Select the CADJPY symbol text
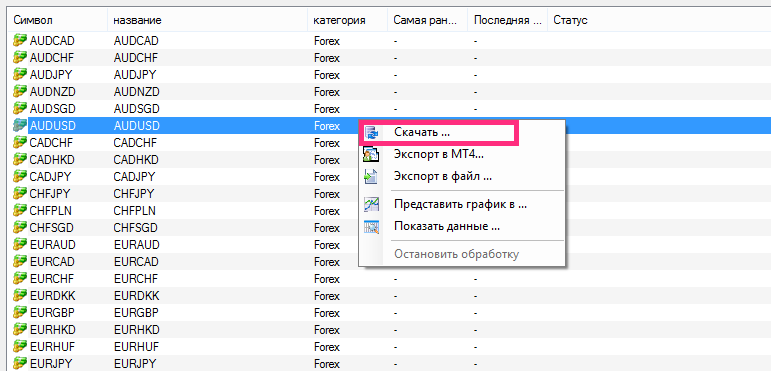Screen dimensions: 771x371 pyautogui.click(x=51, y=176)
